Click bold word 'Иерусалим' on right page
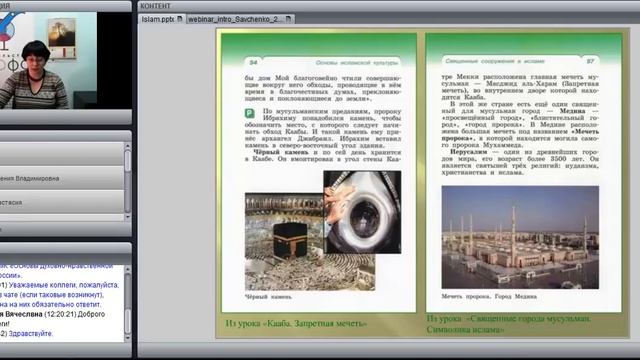The image size is (640, 360). 468,152
